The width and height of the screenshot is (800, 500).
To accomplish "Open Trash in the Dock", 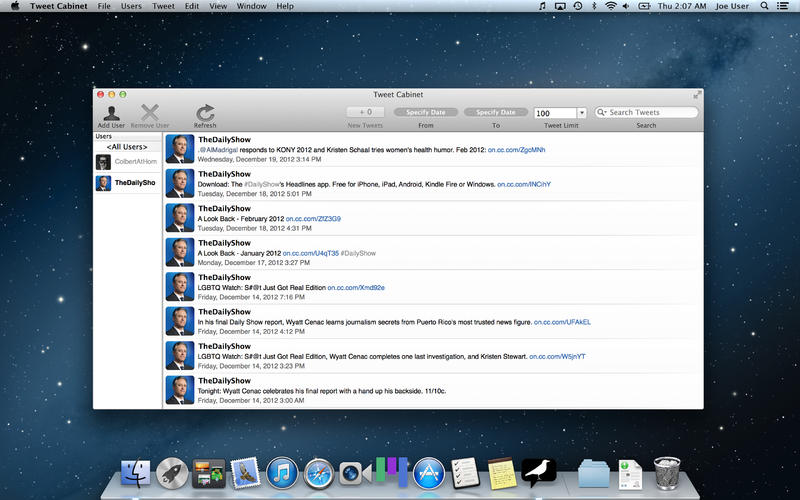I will [667, 473].
